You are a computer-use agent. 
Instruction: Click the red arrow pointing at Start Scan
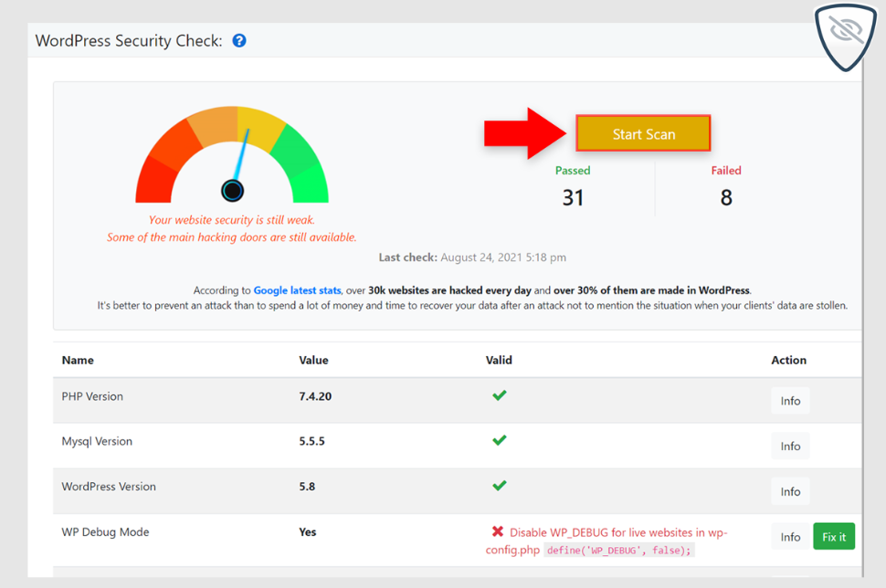click(522, 133)
